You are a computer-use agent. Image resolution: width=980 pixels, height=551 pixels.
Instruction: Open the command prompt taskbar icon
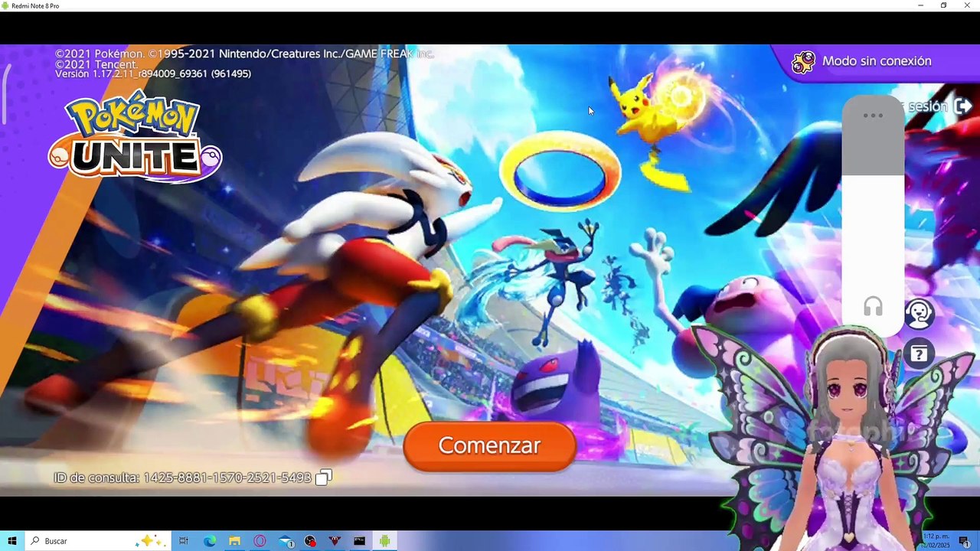point(360,541)
